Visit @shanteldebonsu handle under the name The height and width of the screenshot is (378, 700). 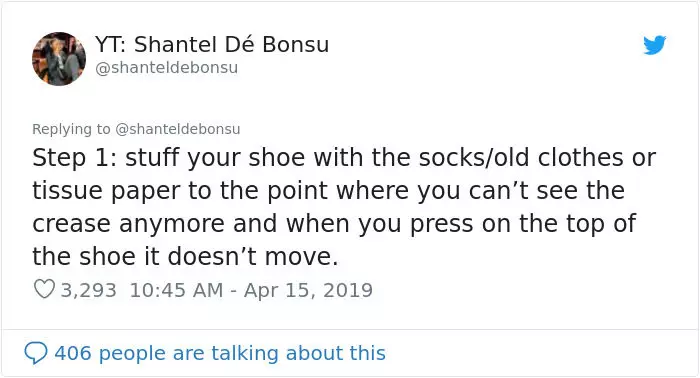click(167, 68)
